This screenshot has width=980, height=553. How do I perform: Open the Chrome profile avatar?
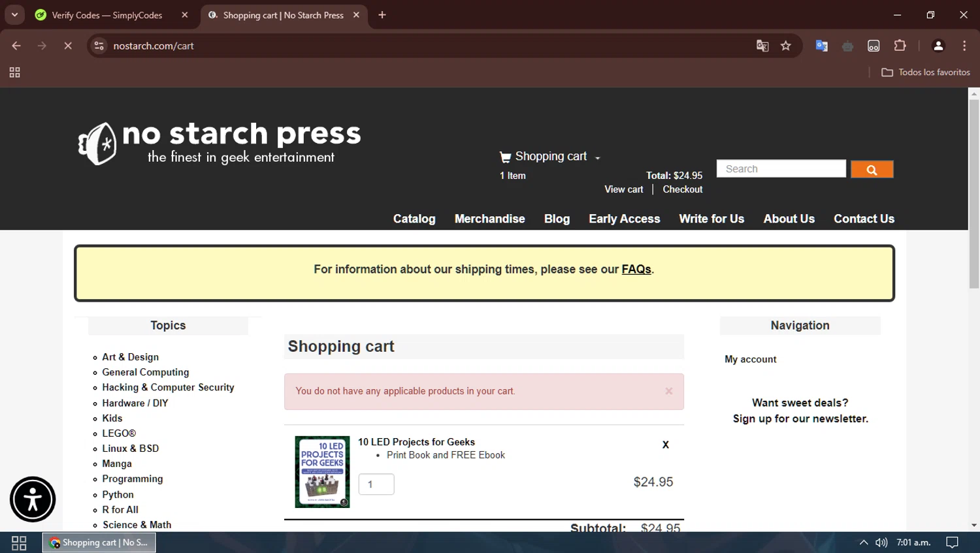[x=938, y=46]
